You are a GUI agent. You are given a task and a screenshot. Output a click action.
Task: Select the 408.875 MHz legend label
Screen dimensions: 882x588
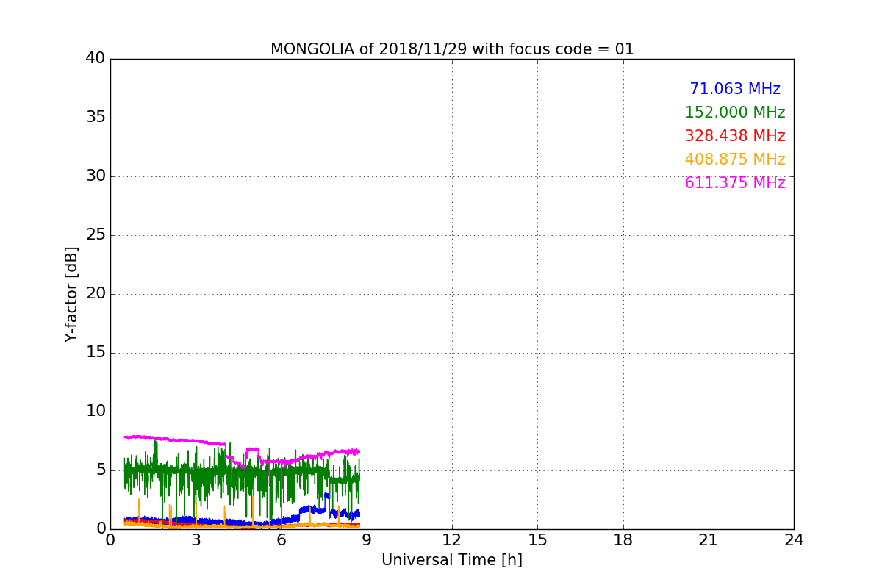tap(735, 159)
